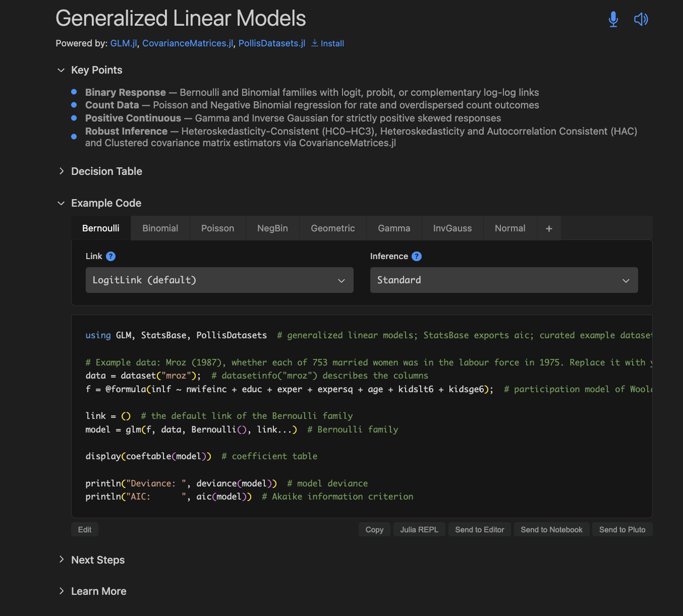This screenshot has height=616, width=683.
Task: Open the PollisDatasets.jl link
Action: tap(272, 43)
